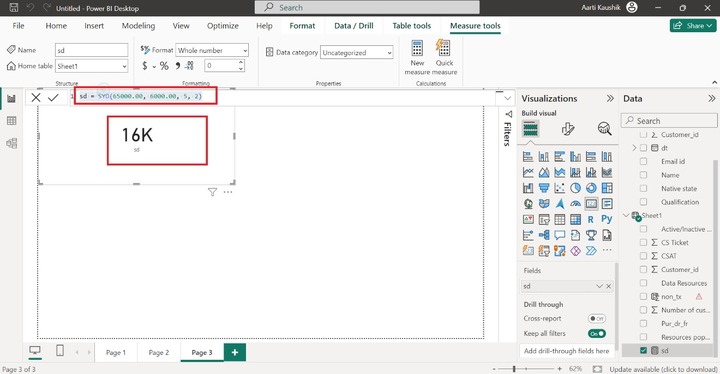
Task: Toggle the Cross-report switch
Action: (596, 318)
